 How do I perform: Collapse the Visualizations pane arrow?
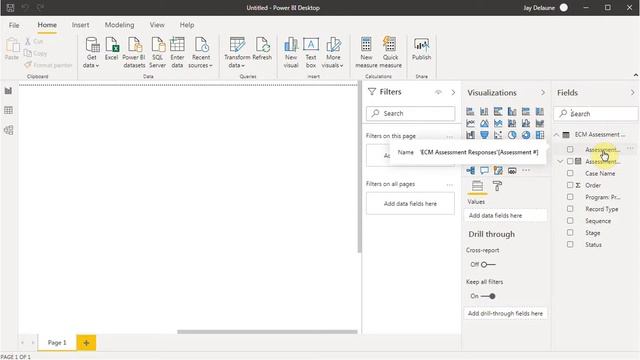tap(542, 93)
